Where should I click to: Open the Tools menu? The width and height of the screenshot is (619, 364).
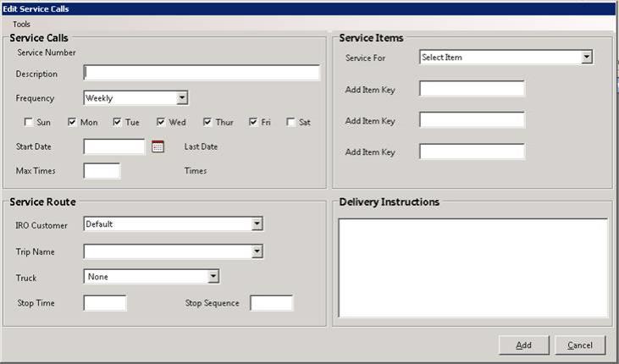point(21,25)
